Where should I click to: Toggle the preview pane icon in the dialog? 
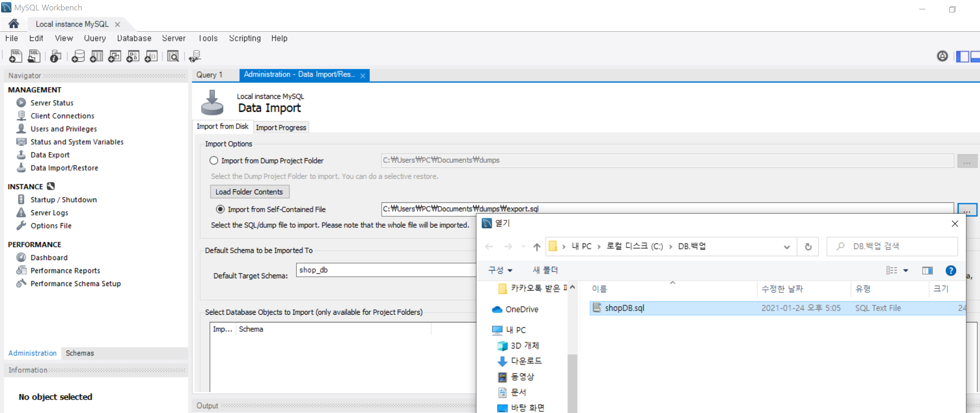927,270
